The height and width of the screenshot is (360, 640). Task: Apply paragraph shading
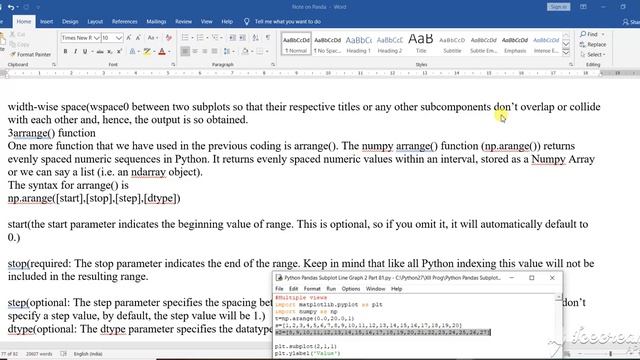click(245, 51)
